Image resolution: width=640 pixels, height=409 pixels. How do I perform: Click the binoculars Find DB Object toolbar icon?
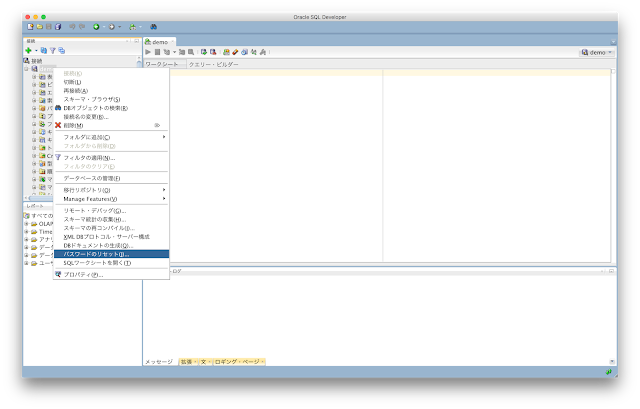[153, 27]
